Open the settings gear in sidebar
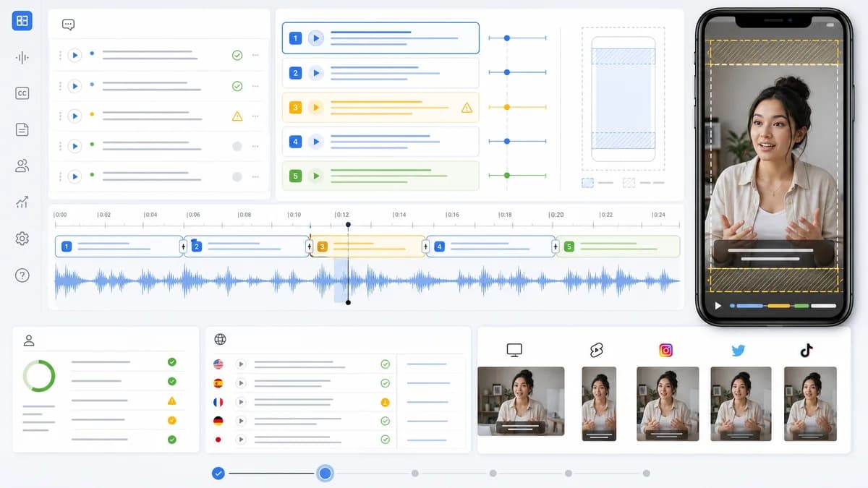The image size is (868, 488). tap(22, 239)
